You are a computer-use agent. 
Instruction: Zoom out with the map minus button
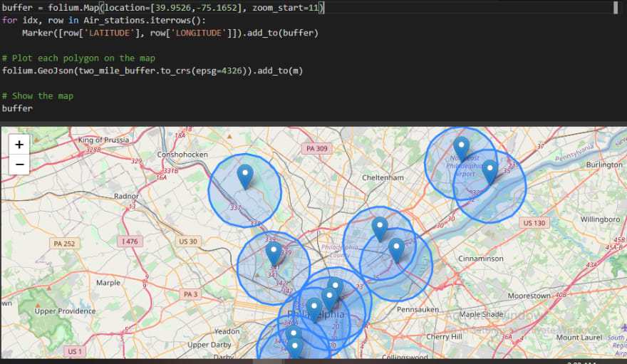pyautogui.click(x=19, y=165)
